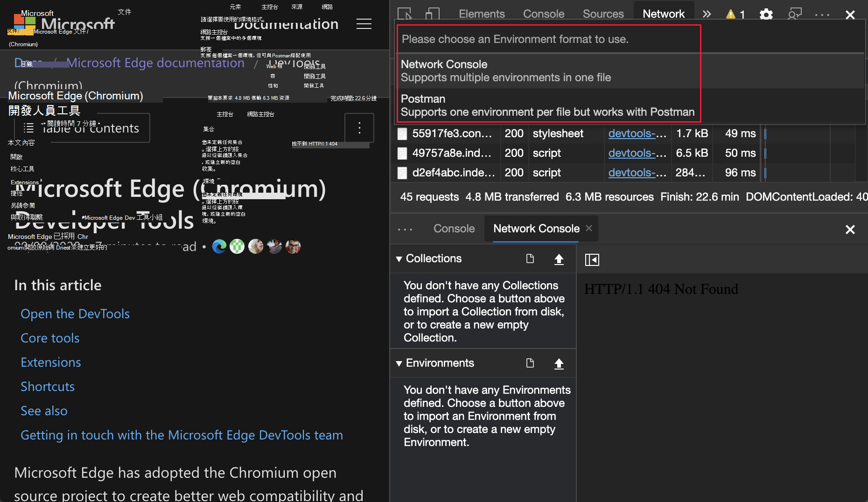Show more DevTools tabs chevron

[707, 14]
